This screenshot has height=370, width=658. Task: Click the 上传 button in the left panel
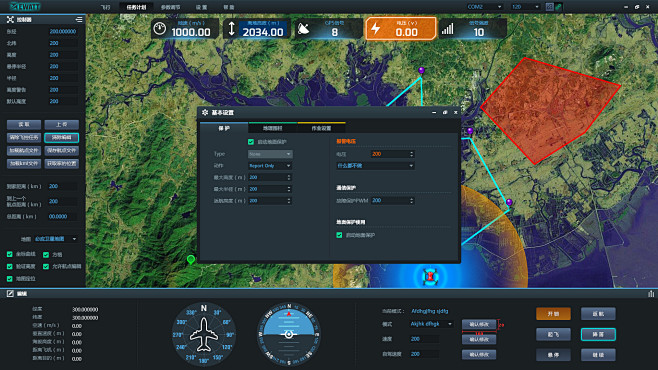(61, 125)
